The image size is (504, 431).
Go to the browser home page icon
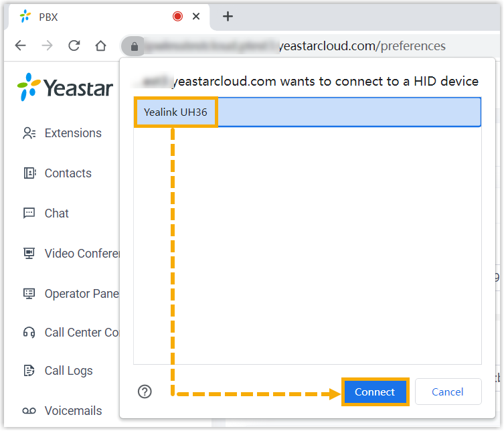(100, 46)
